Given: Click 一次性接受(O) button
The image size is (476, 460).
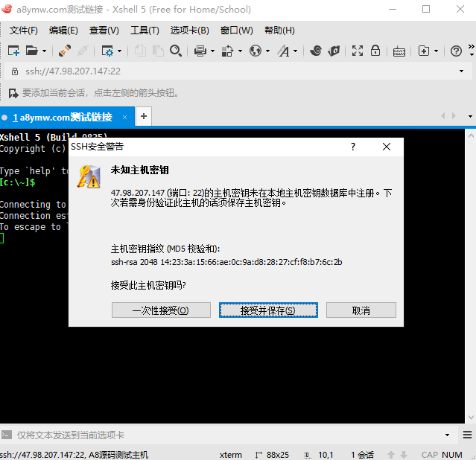Looking at the screenshot, I should pyautogui.click(x=161, y=310).
